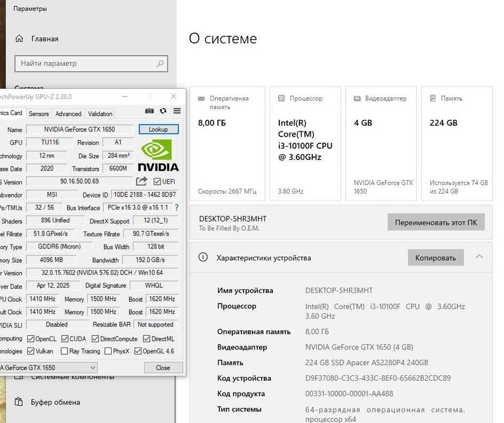Click the RAM icon in Оперативная память card
The width and height of the screenshot is (504, 423).
(x=201, y=98)
